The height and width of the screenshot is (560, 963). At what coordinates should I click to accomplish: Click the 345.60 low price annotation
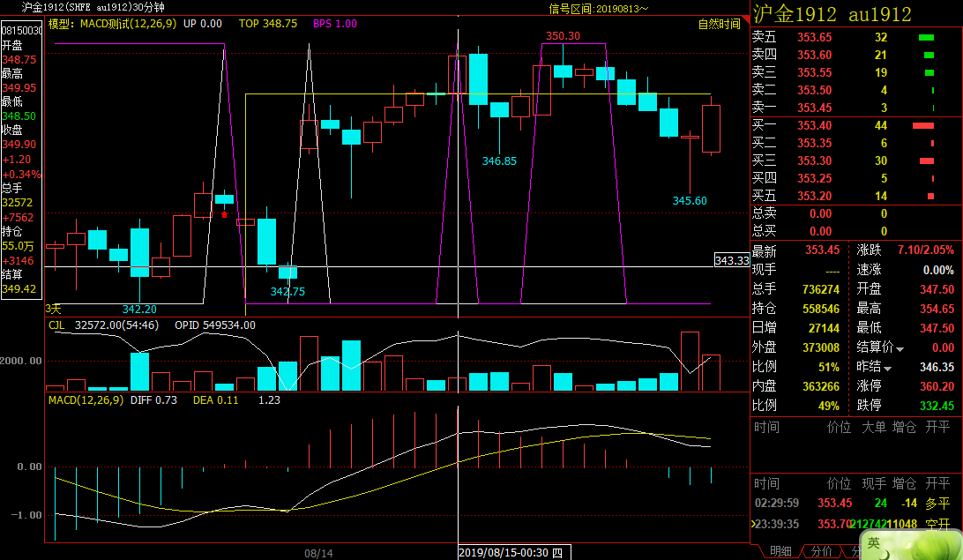[690, 201]
